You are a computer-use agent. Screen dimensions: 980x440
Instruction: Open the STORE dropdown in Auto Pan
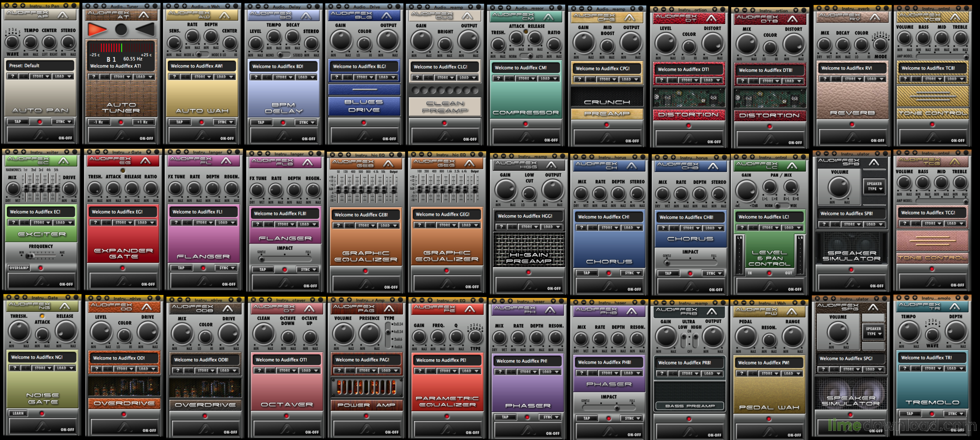click(40, 76)
